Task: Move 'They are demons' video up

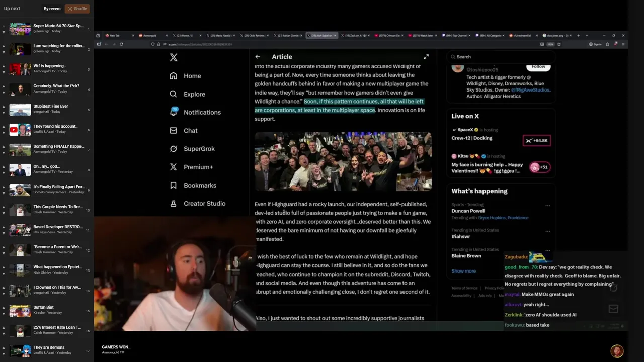Action: point(4,347)
